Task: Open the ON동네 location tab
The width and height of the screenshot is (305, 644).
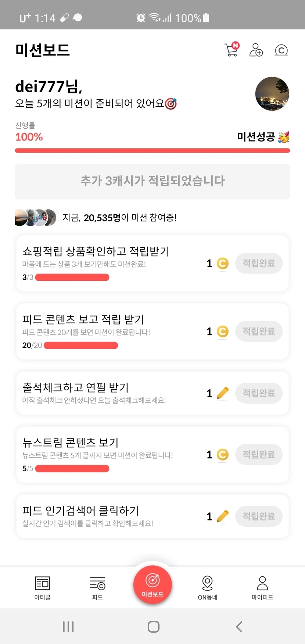Action: [x=208, y=587]
